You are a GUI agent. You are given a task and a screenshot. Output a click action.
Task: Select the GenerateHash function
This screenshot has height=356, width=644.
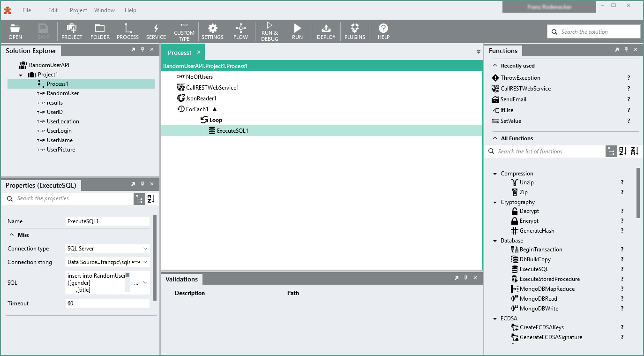[x=537, y=231]
